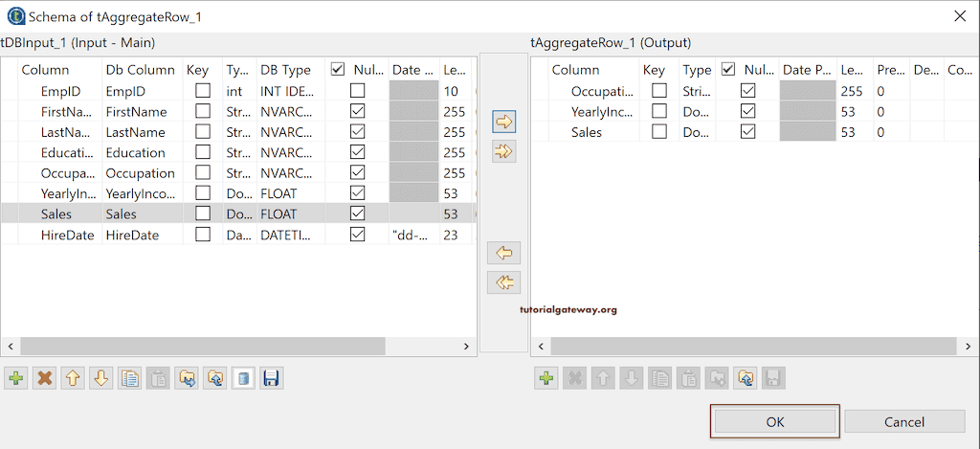Click DATETI... DB Type cell for HireDate
Viewport: 980px width, 449px height.
(291, 236)
